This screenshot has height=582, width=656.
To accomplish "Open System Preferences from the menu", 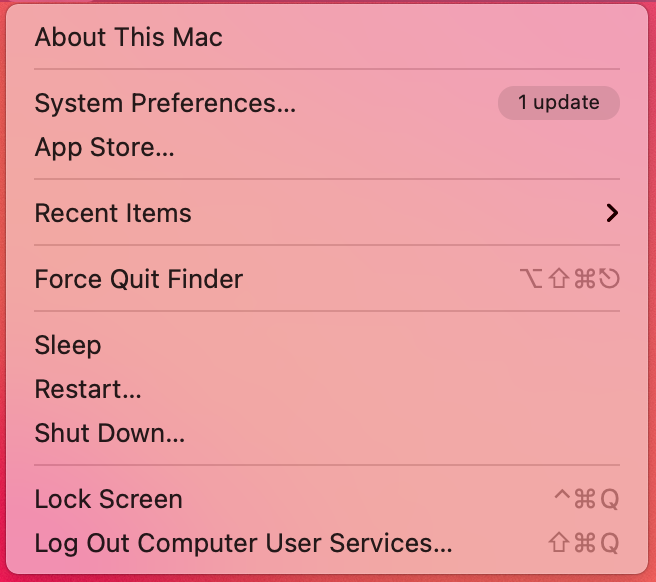I will pyautogui.click(x=165, y=103).
